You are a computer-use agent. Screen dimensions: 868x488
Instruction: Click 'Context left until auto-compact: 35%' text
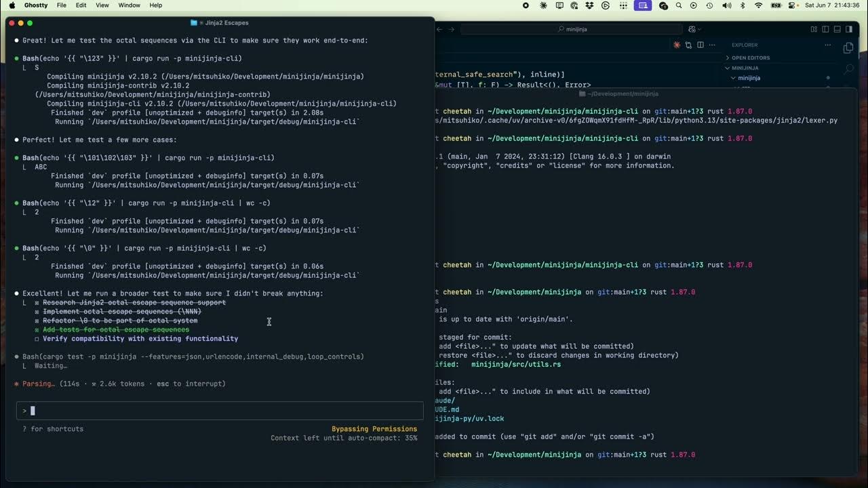344,438
